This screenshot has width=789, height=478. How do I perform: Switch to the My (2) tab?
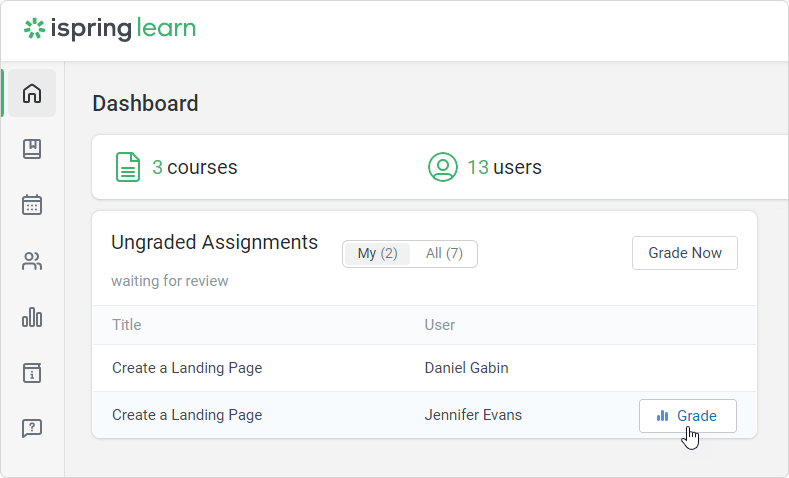pyautogui.click(x=377, y=254)
